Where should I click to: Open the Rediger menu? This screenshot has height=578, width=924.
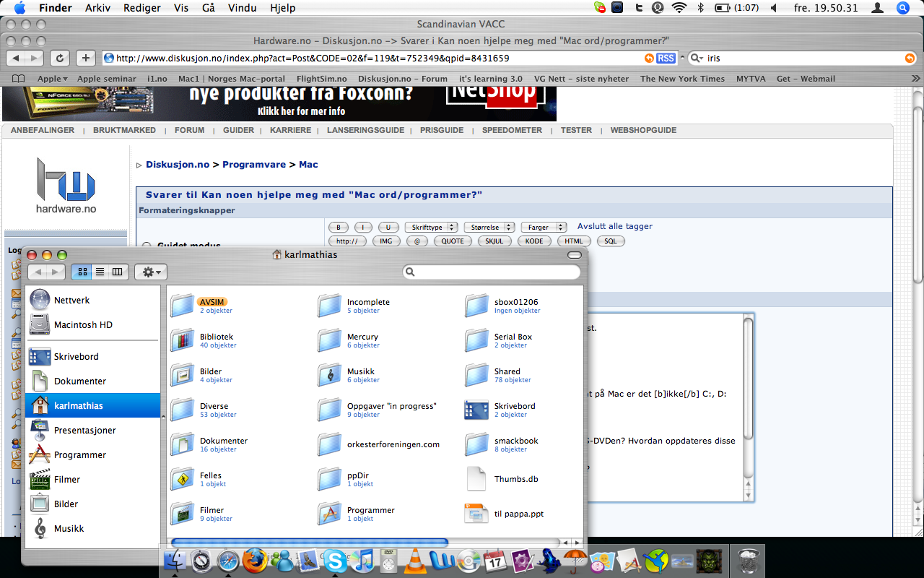click(x=142, y=8)
